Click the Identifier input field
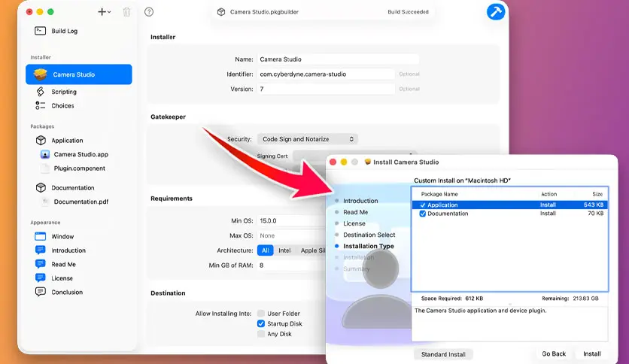Screen dimensions: 629x364 [x=326, y=74]
